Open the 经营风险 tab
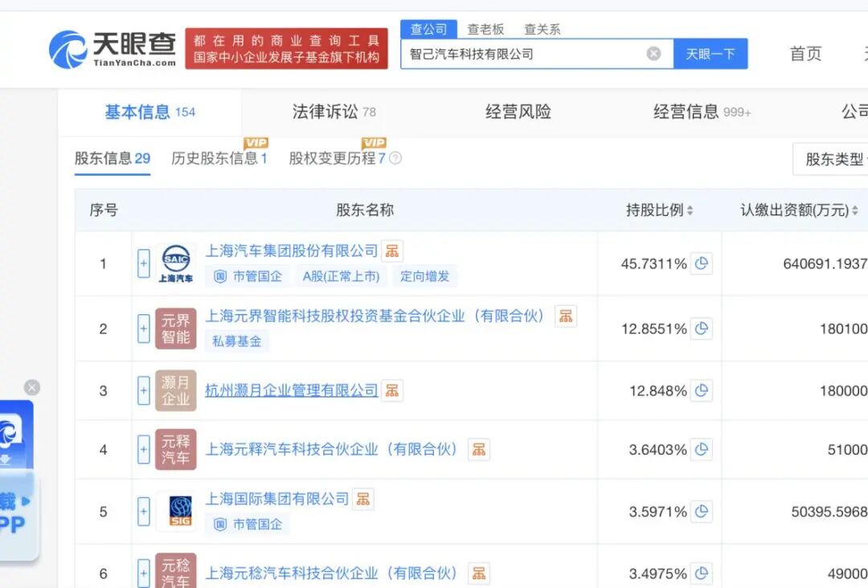 (x=518, y=112)
